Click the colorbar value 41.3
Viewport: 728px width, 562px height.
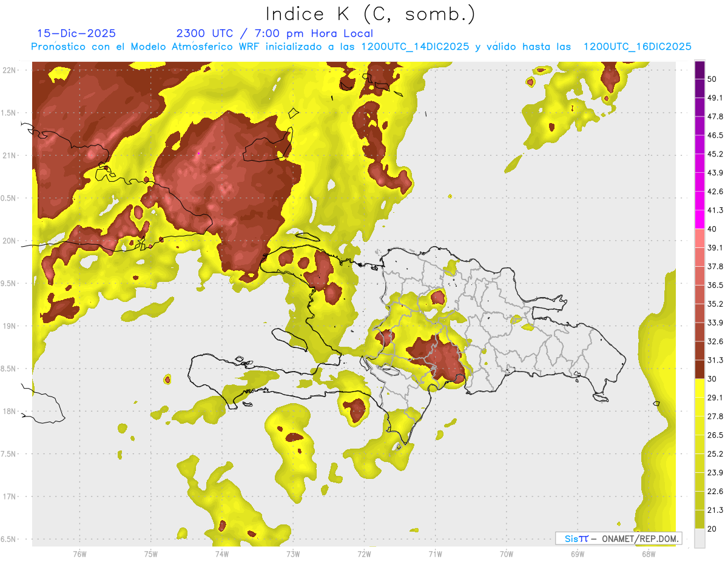[716, 210]
